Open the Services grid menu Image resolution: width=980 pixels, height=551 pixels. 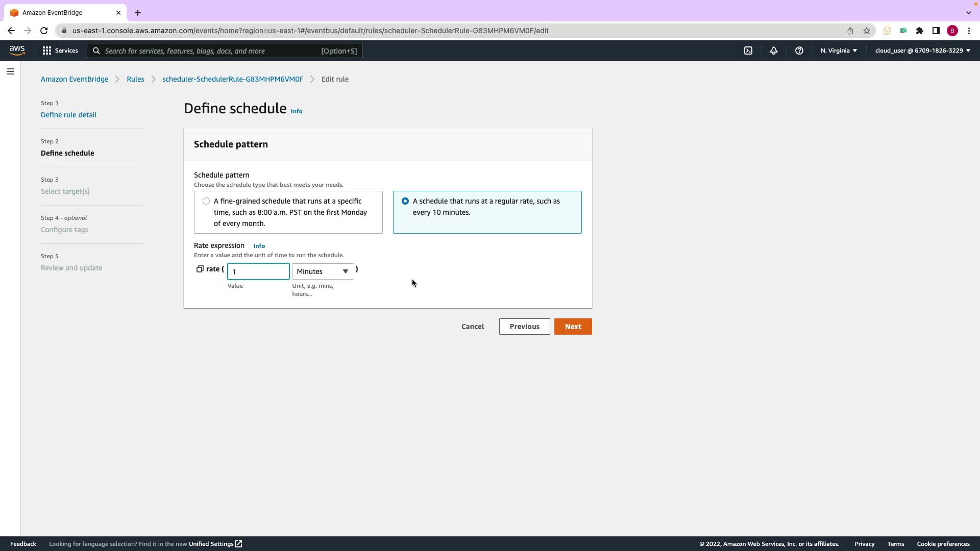click(60, 51)
